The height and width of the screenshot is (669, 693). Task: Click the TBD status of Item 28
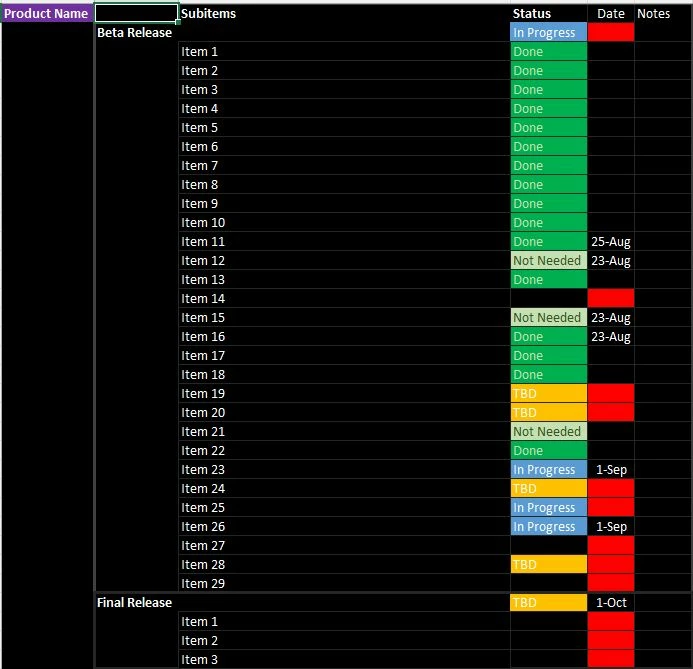tap(548, 565)
